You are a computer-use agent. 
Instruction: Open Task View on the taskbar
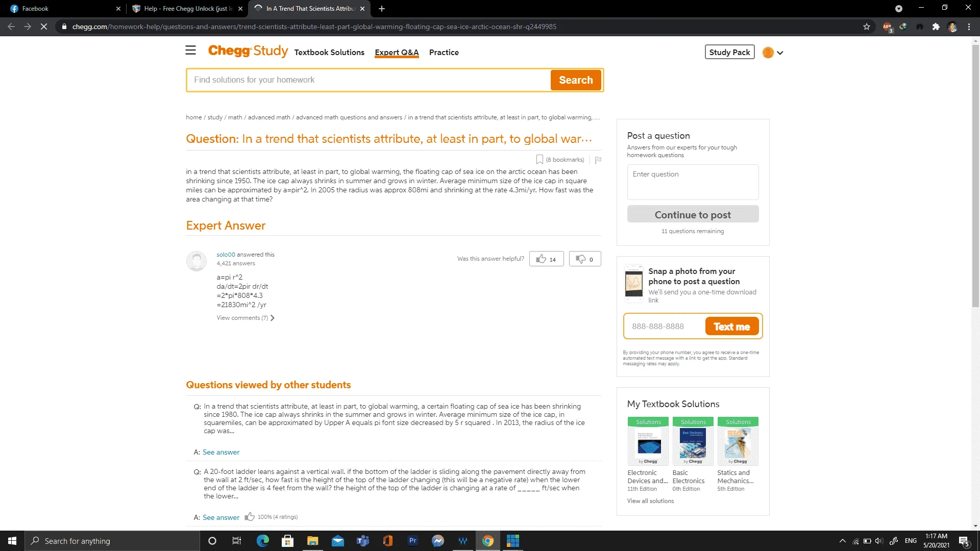click(237, 541)
